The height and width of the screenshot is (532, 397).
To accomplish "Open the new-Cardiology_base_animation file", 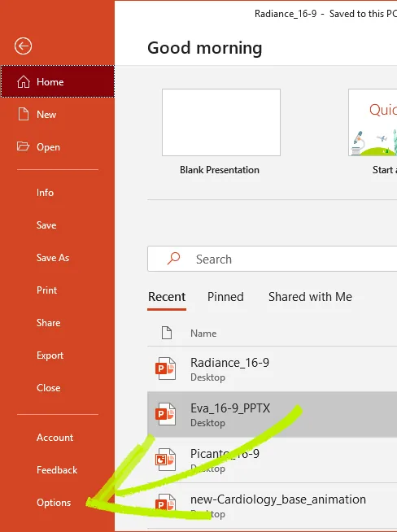I will 273,506.
